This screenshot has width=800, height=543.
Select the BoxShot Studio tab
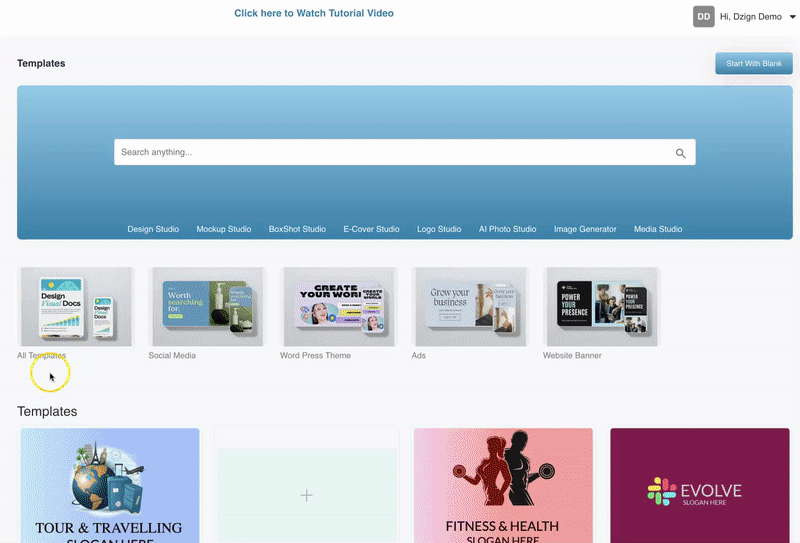[x=297, y=229]
